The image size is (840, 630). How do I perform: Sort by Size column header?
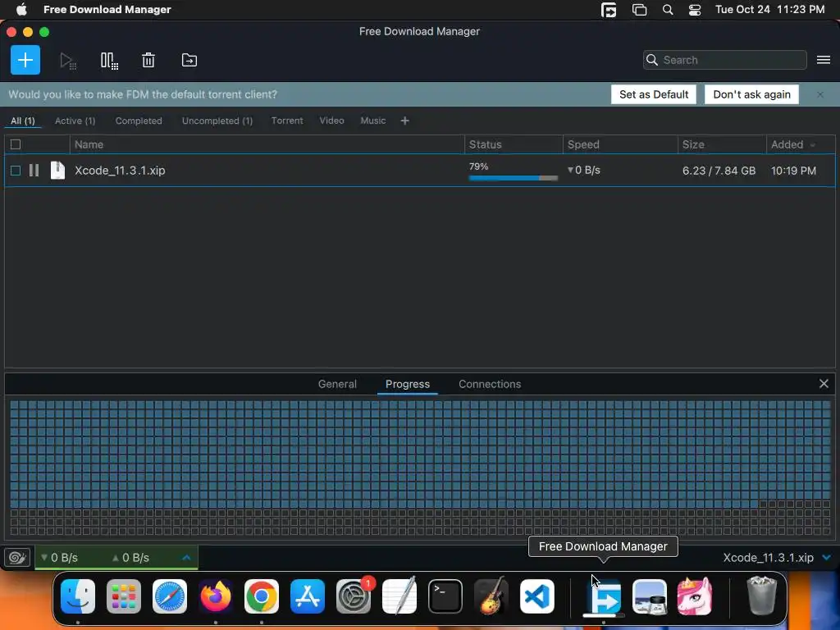(722, 144)
